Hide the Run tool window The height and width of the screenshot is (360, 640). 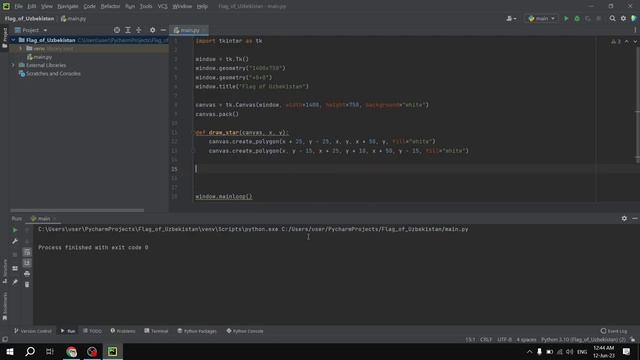point(635,219)
